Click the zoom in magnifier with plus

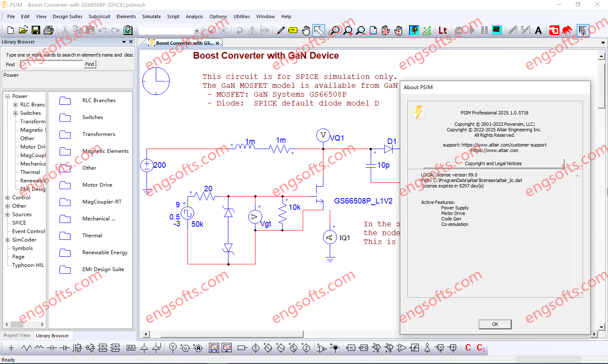click(x=348, y=30)
